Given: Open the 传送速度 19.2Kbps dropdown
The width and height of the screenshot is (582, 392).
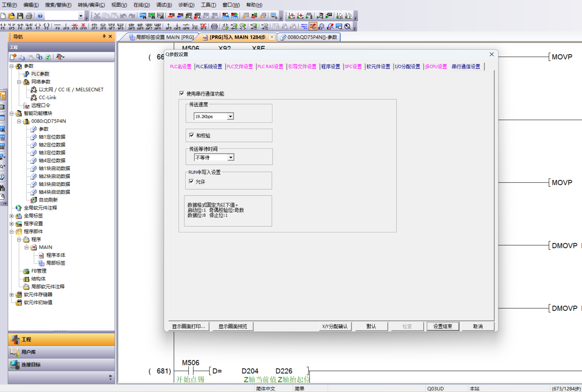Looking at the screenshot, I should [x=230, y=116].
